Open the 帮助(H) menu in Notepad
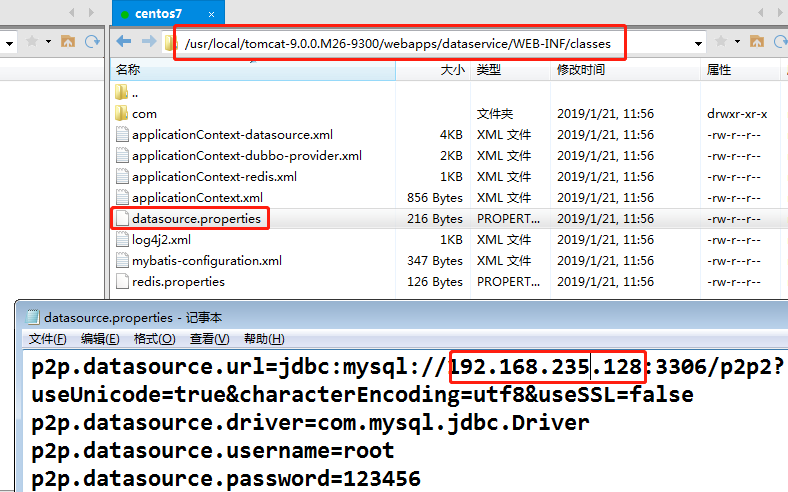788x492 pixels. point(264,339)
